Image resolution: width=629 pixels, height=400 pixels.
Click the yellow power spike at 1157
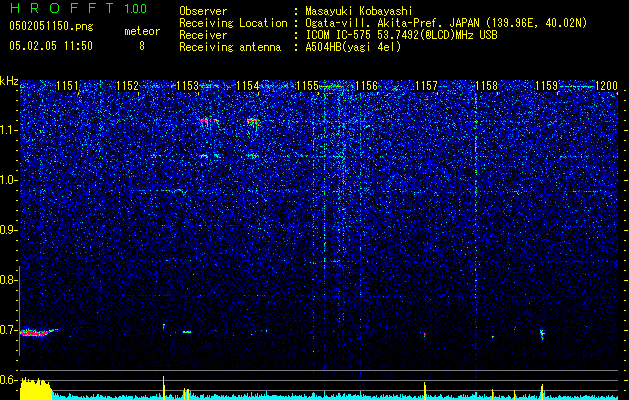pos(425,391)
